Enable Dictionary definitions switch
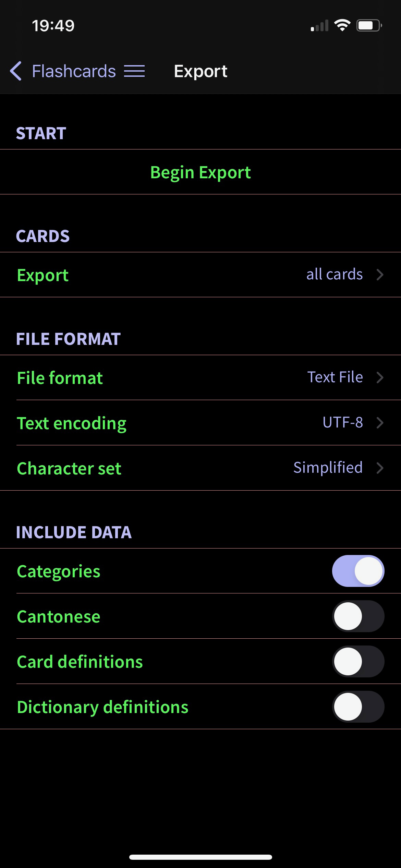 [x=358, y=707]
